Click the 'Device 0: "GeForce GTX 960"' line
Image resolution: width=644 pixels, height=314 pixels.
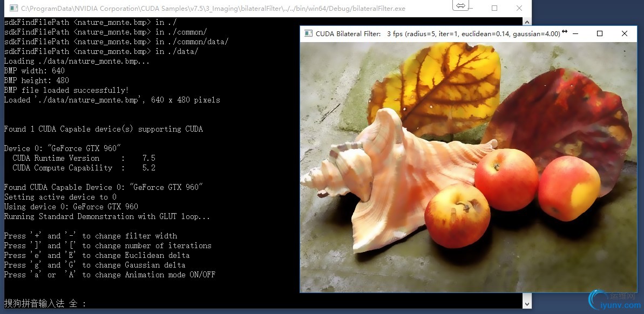(x=63, y=148)
